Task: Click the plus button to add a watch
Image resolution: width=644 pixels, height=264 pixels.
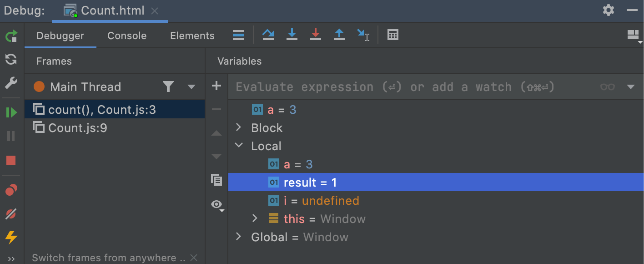Action: point(216,86)
